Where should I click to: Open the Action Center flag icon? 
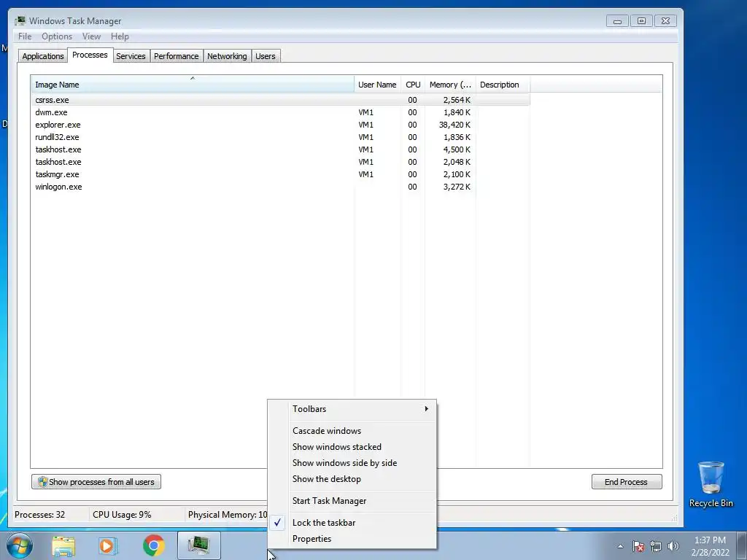638,546
